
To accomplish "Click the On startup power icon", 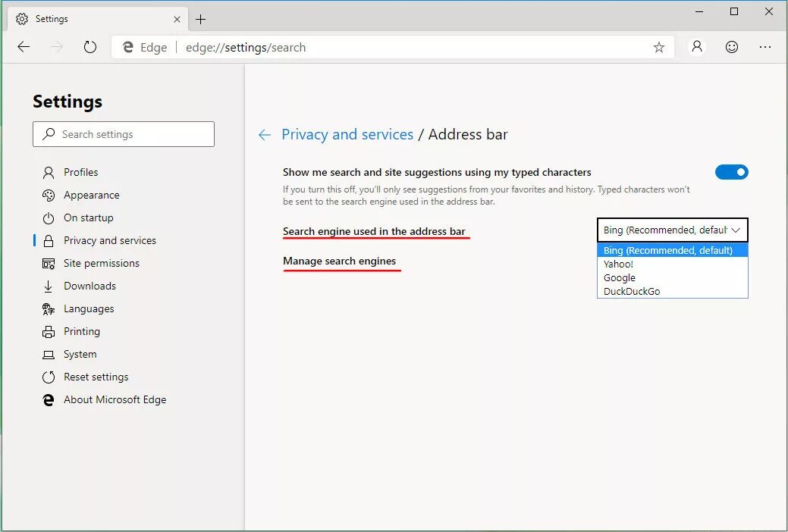I will 49,218.
